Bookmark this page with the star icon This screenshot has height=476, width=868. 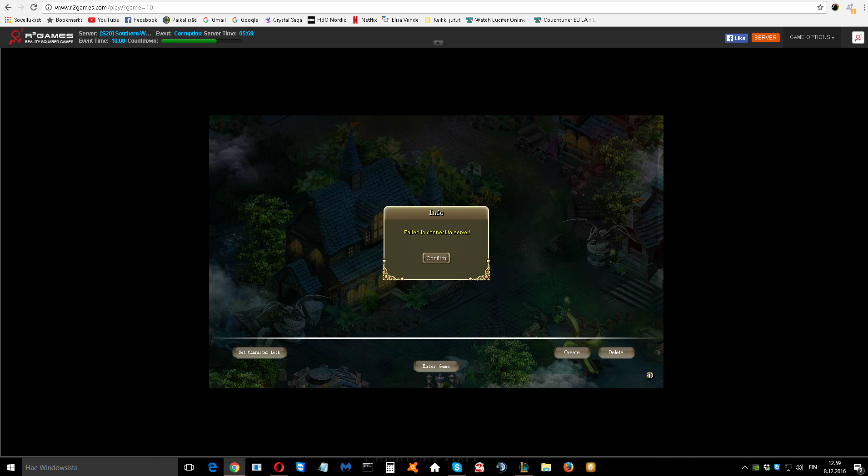[x=820, y=7]
